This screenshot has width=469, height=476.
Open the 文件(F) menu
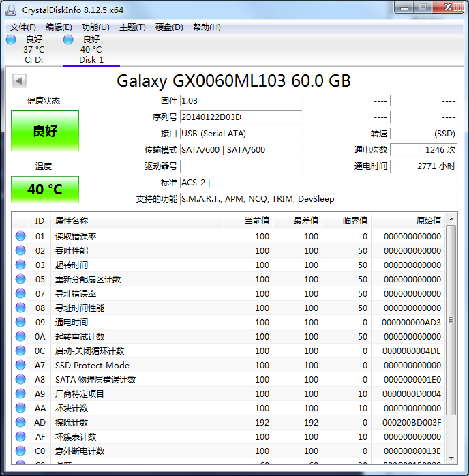tap(23, 27)
